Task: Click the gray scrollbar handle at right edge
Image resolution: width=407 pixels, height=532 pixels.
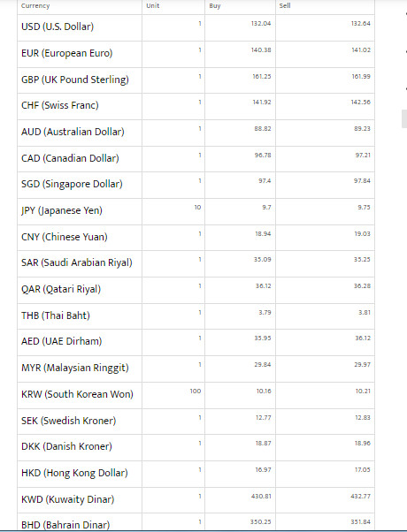Action: click(404, 118)
